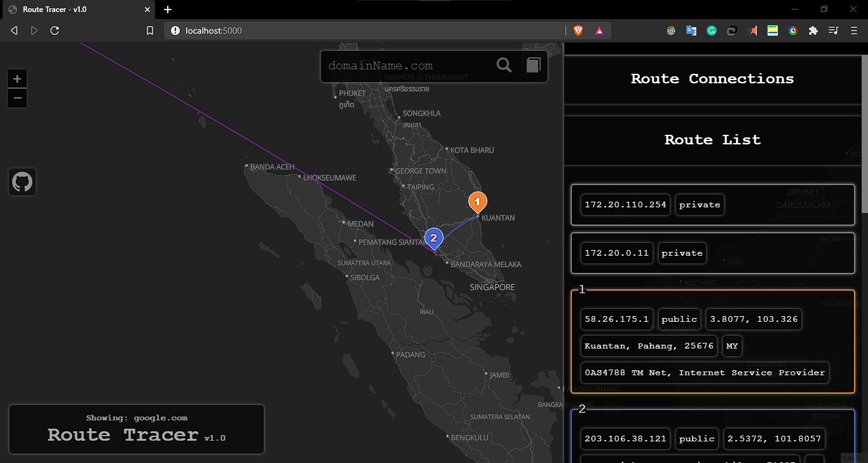868x463 pixels.
Task: Open the Route Connections section header
Action: pos(712,79)
